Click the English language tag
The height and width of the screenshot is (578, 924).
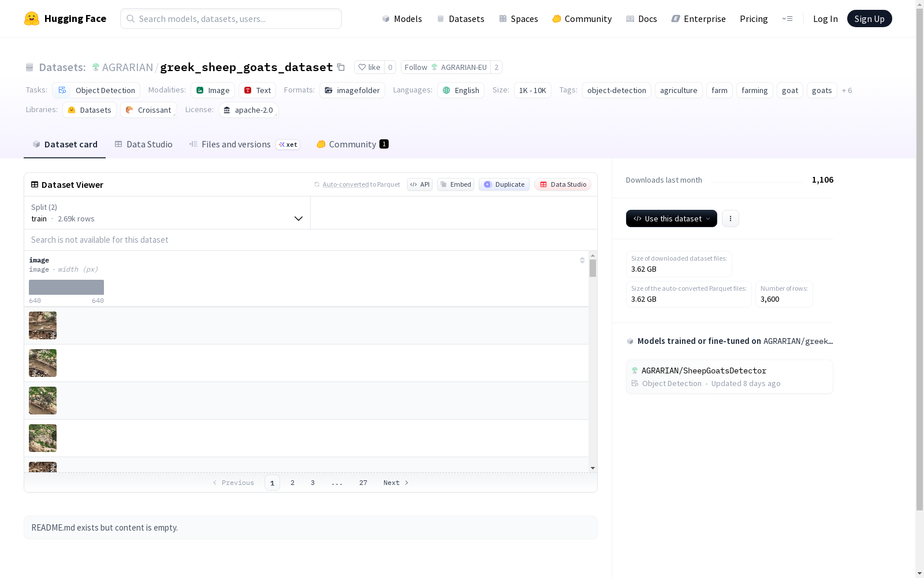tap(461, 90)
